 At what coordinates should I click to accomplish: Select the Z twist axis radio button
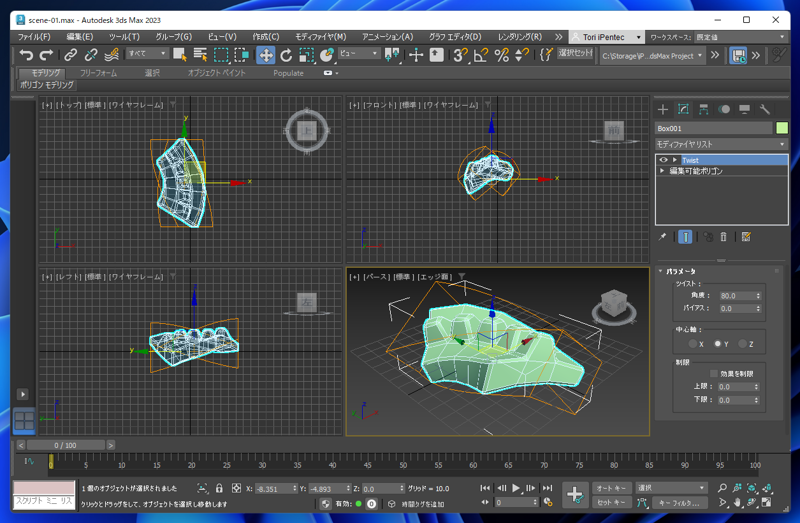[742, 344]
